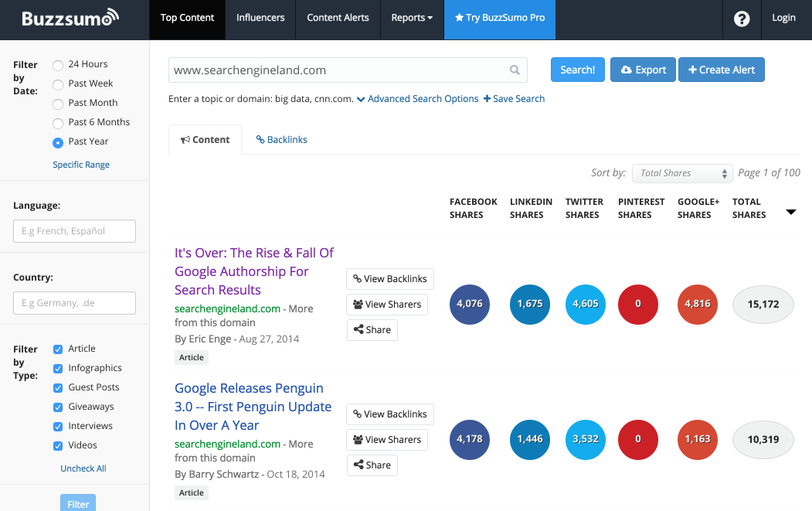This screenshot has height=511, width=812.
Task: Uncheck the Article type checkbox
Action: click(x=58, y=349)
